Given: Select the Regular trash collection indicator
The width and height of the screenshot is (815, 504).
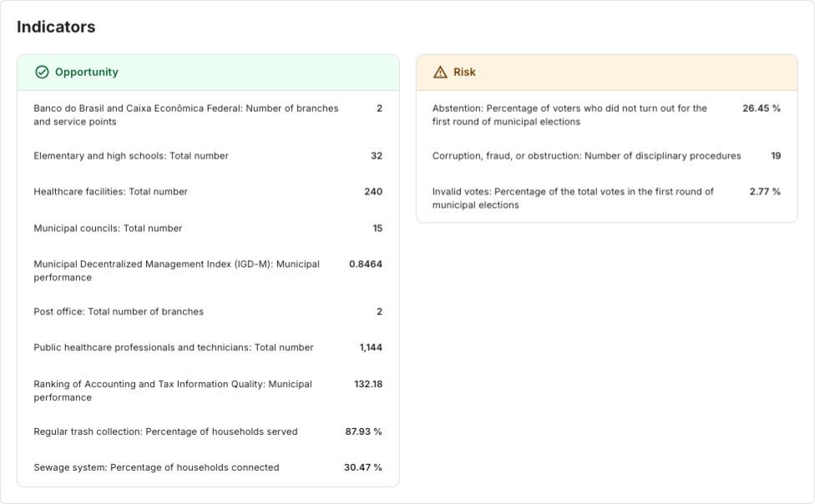Looking at the screenshot, I should click(165, 432).
